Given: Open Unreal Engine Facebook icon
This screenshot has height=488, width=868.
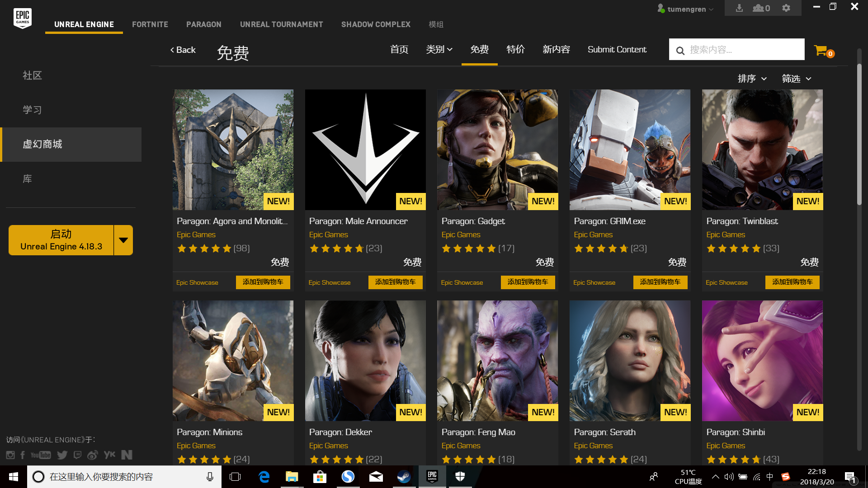Looking at the screenshot, I should coord(23,455).
